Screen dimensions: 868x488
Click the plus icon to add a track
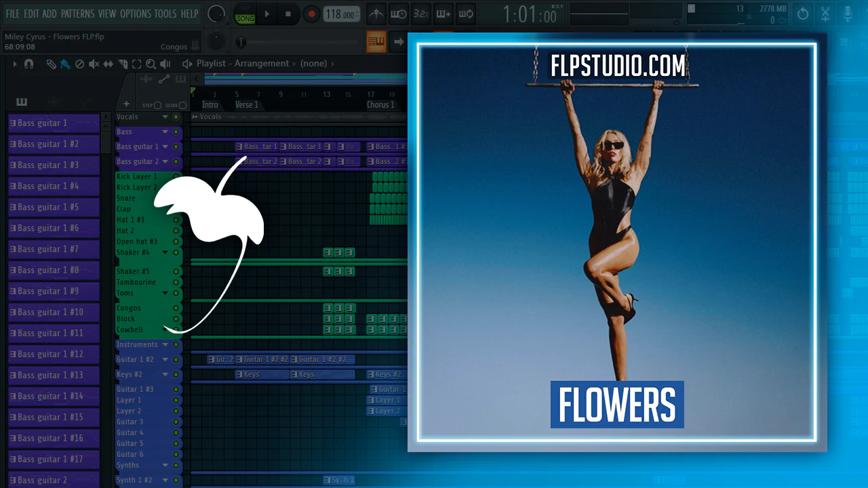tap(126, 104)
